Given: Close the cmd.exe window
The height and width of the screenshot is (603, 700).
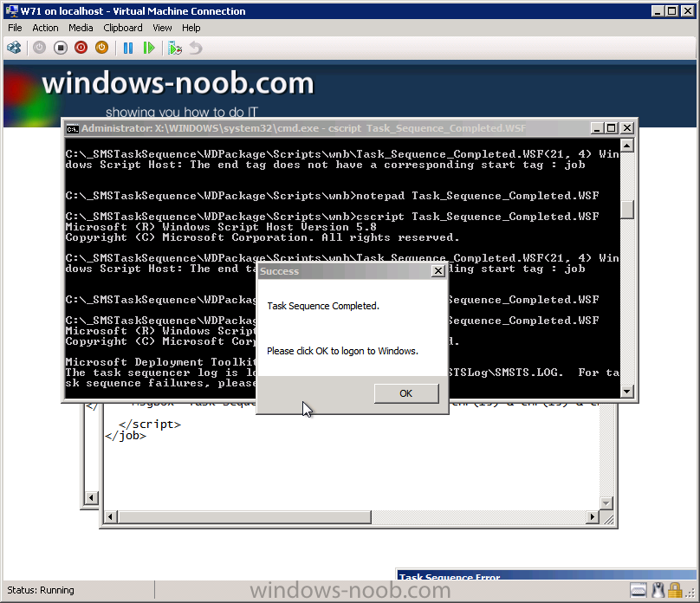Looking at the screenshot, I should pyautogui.click(x=626, y=128).
